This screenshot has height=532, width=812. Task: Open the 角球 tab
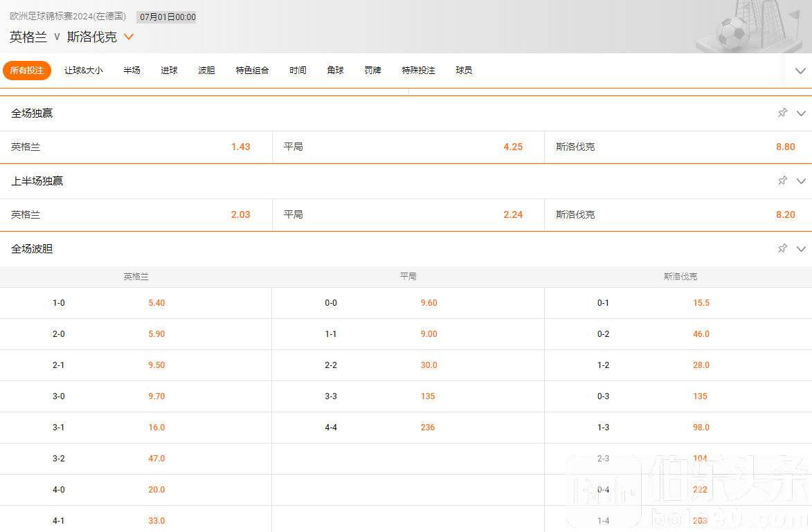335,71
